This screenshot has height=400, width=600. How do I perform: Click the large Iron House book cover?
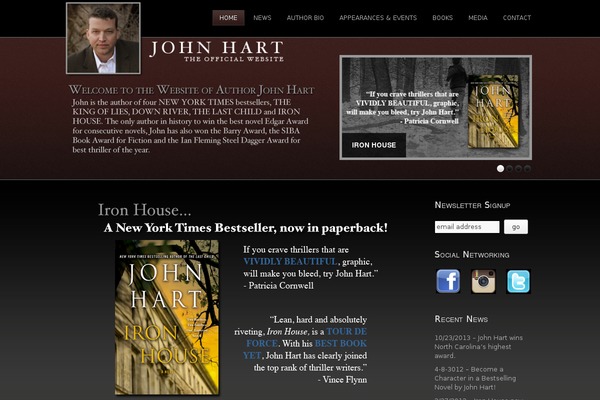click(167, 317)
